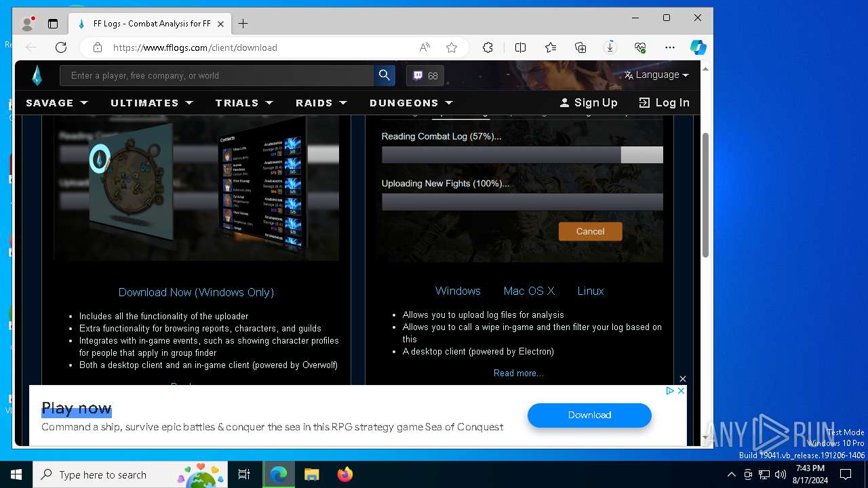Close the FF Logs tab
868x488 pixels.
pyautogui.click(x=220, y=24)
